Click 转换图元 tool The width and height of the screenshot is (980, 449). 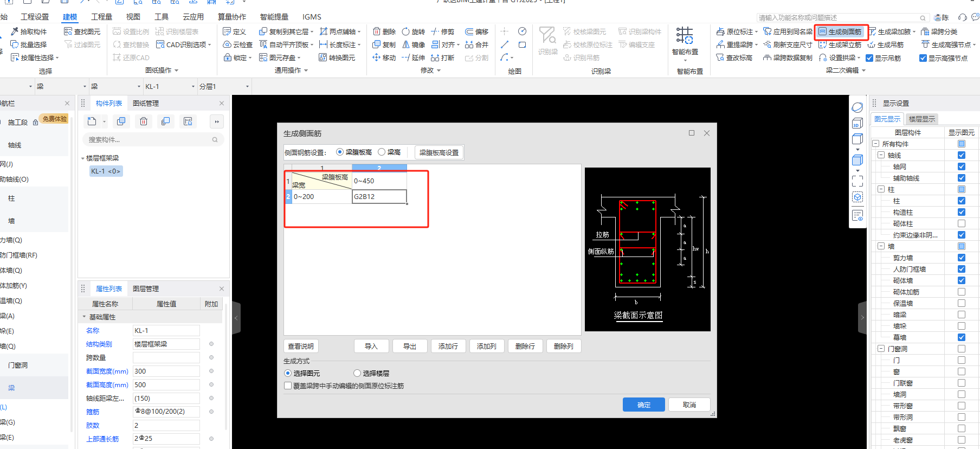337,57
